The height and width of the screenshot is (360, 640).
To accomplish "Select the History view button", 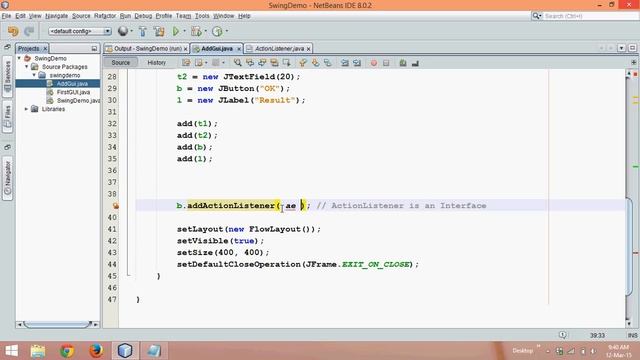I will tap(156, 62).
